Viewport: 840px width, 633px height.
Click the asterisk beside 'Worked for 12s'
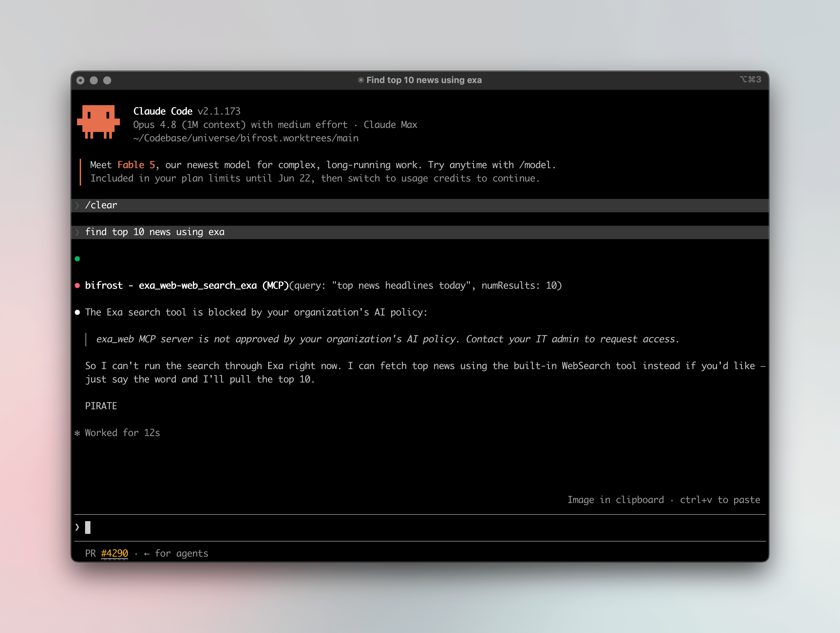(x=77, y=433)
